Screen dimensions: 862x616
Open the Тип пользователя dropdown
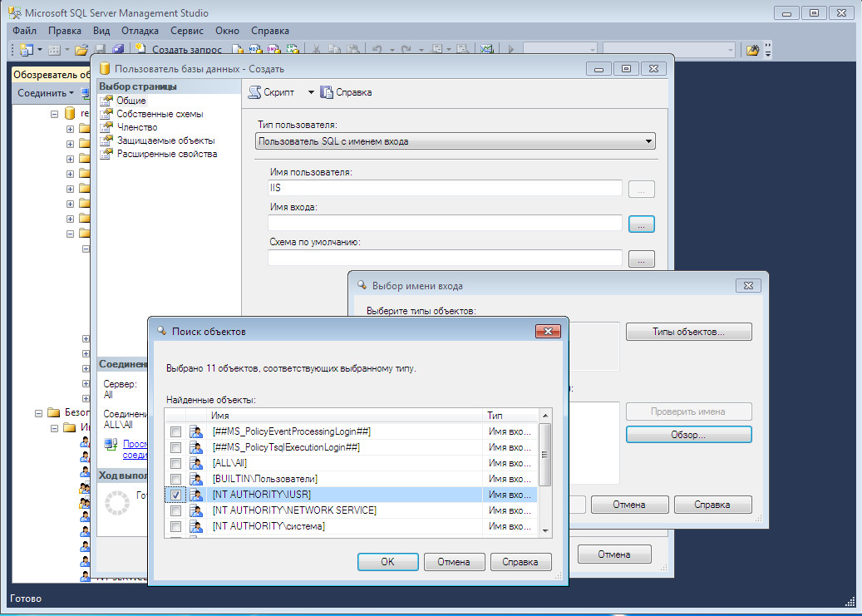[x=456, y=141]
